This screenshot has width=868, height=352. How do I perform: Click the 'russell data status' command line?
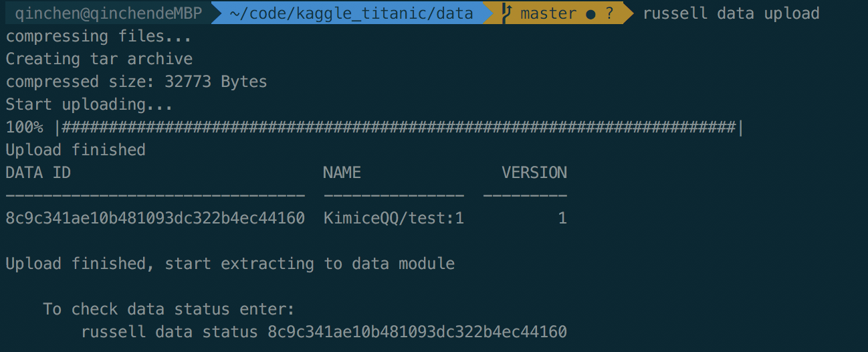pos(324,332)
